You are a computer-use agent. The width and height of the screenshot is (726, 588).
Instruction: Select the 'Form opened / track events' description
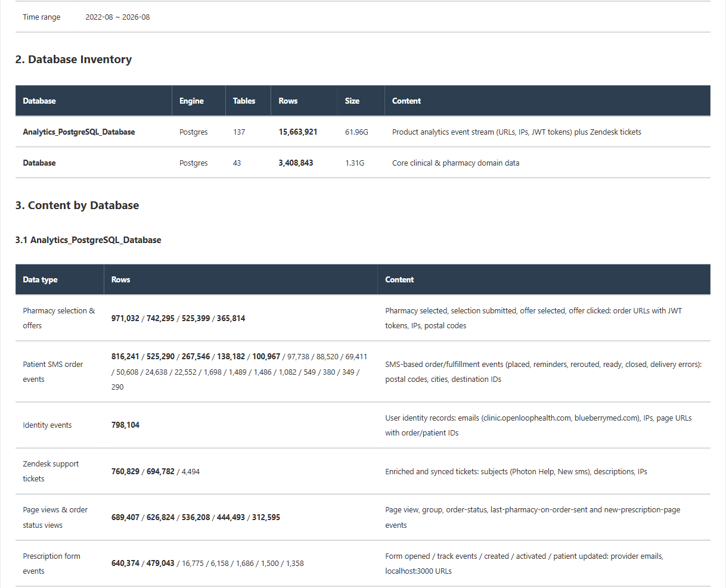click(524, 564)
